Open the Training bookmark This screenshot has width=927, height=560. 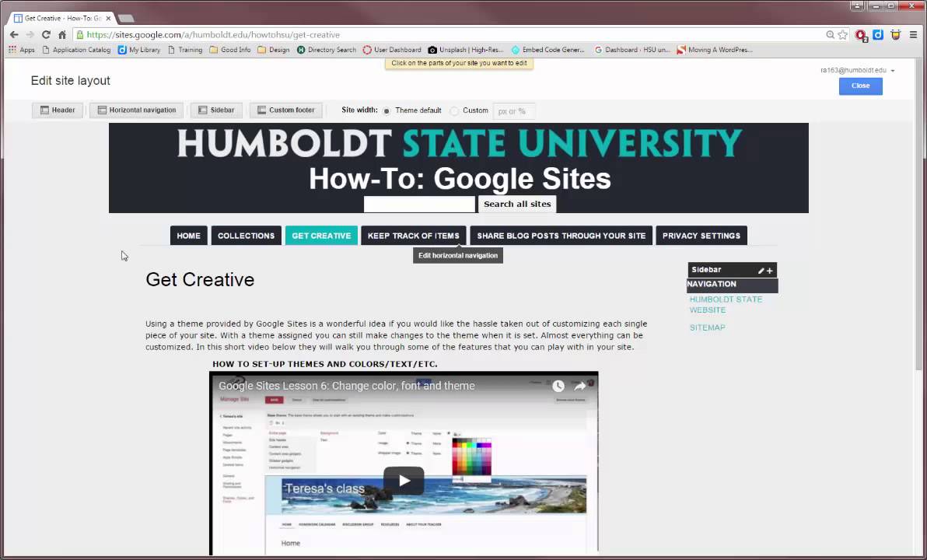coord(185,51)
